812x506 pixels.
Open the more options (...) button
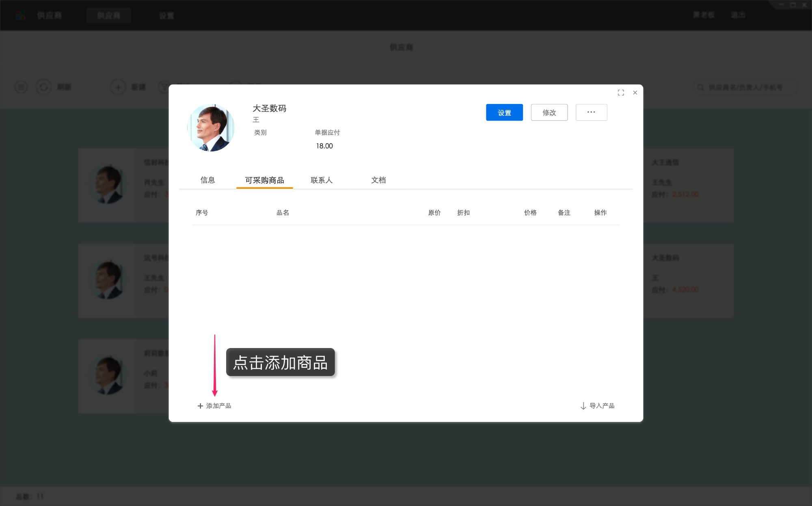click(x=591, y=112)
